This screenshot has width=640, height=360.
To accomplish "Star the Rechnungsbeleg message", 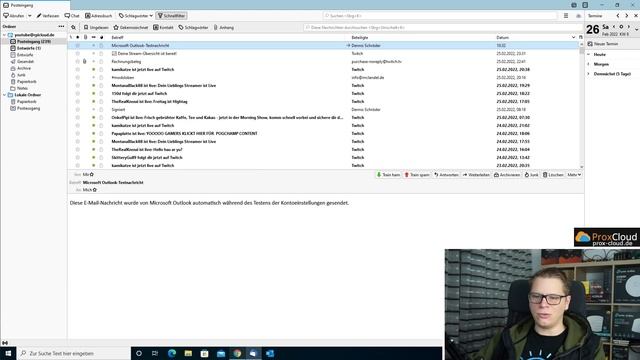I will tap(78, 62).
